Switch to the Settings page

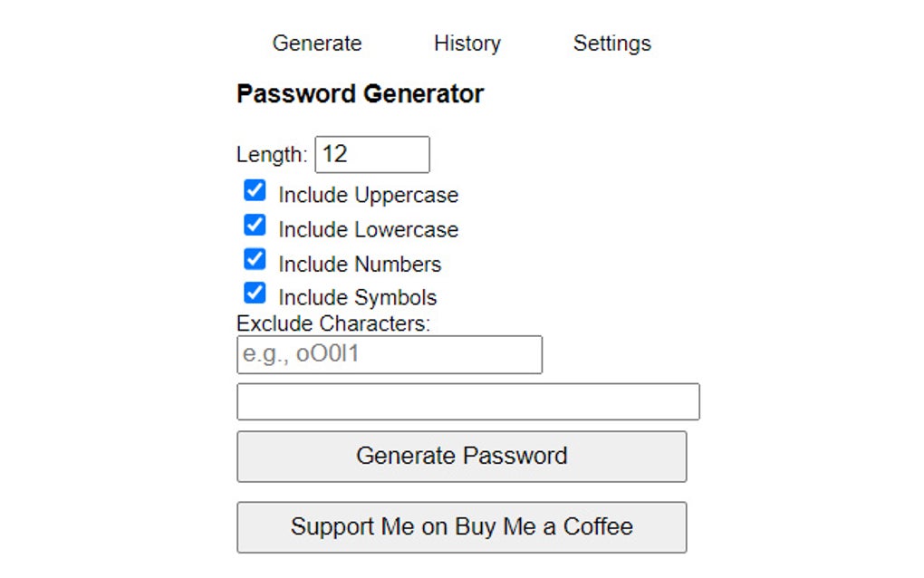click(611, 43)
